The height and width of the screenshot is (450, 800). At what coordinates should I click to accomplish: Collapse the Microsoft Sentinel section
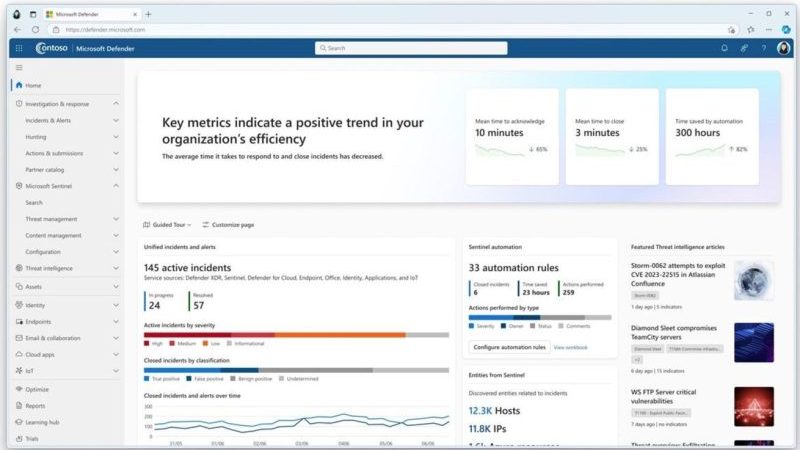point(116,186)
